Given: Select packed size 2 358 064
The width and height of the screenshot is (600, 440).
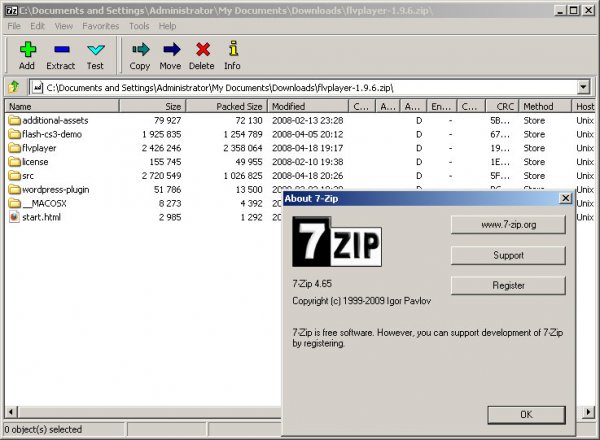Looking at the screenshot, I should [x=243, y=148].
